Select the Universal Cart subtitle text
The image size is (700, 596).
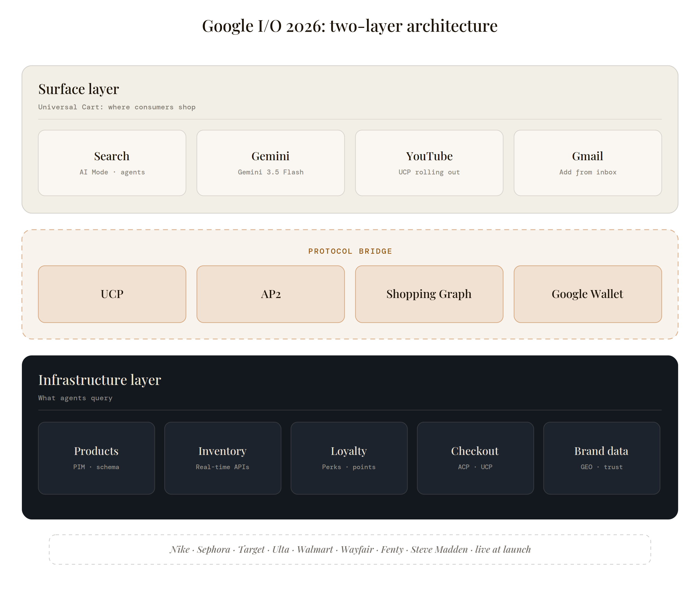[x=117, y=107]
